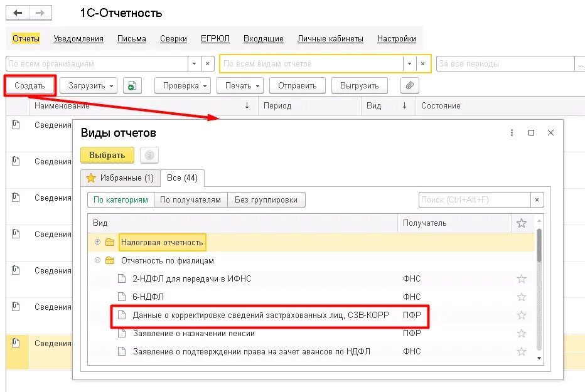Click the folder icon of Налоговая отчетность
Image resolution: width=585 pixels, height=392 pixels.
pos(110,242)
